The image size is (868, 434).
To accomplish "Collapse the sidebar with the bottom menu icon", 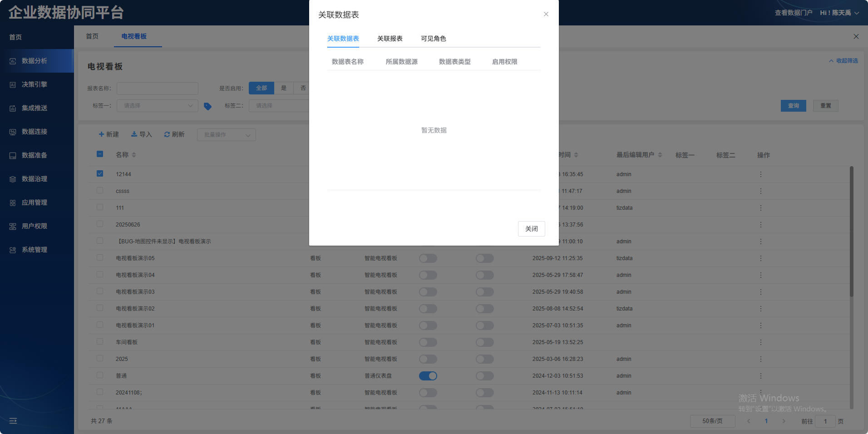I will (x=13, y=421).
